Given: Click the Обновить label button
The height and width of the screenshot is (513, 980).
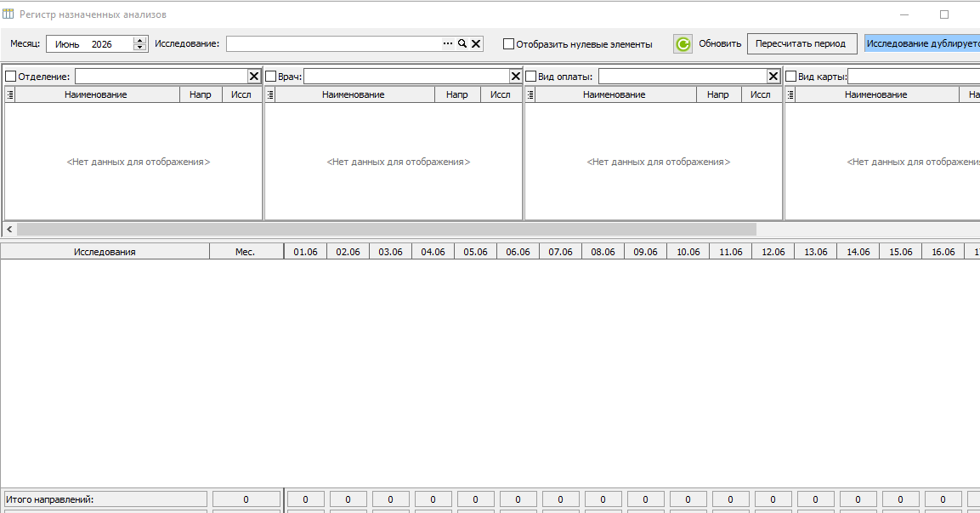Looking at the screenshot, I should click(720, 43).
